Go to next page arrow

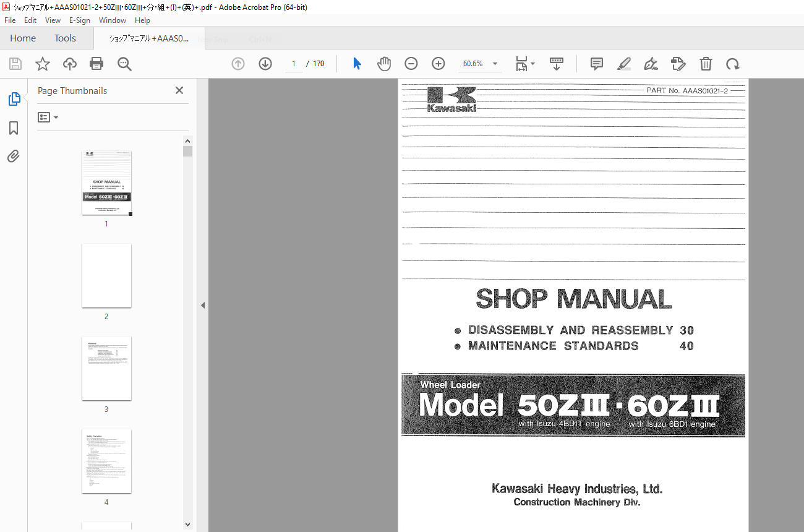pyautogui.click(x=265, y=64)
